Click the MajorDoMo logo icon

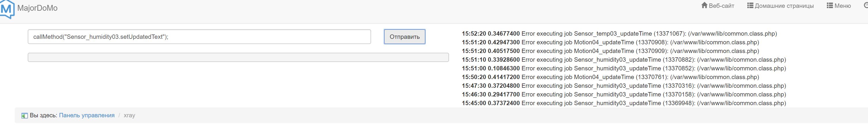(x=7, y=8)
